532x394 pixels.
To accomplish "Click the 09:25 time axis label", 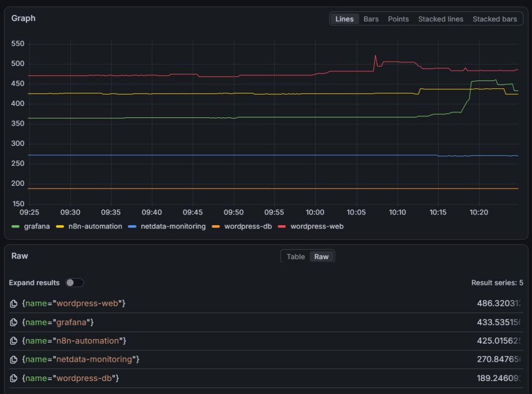I will click(29, 212).
